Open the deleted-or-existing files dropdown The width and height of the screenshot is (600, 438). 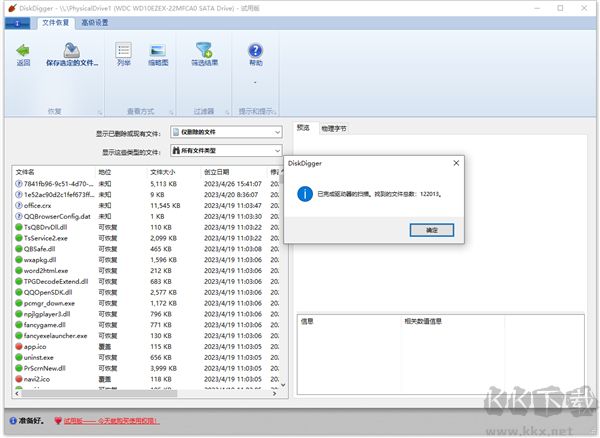click(x=225, y=131)
